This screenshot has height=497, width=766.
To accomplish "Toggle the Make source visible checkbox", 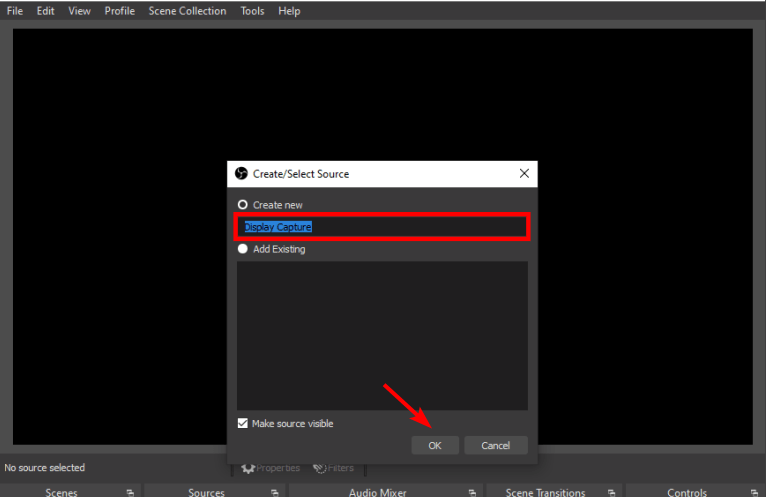I will pos(242,423).
